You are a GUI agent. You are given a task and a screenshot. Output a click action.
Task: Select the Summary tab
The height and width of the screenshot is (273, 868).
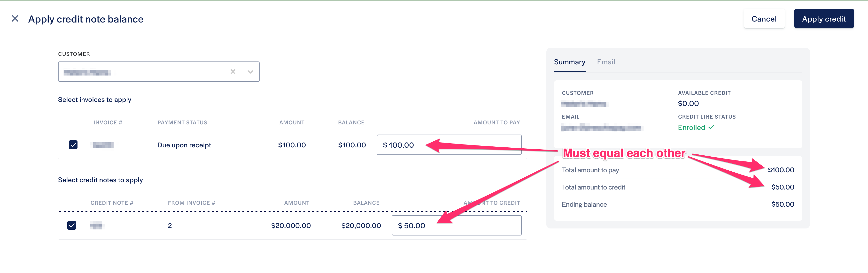pyautogui.click(x=569, y=62)
